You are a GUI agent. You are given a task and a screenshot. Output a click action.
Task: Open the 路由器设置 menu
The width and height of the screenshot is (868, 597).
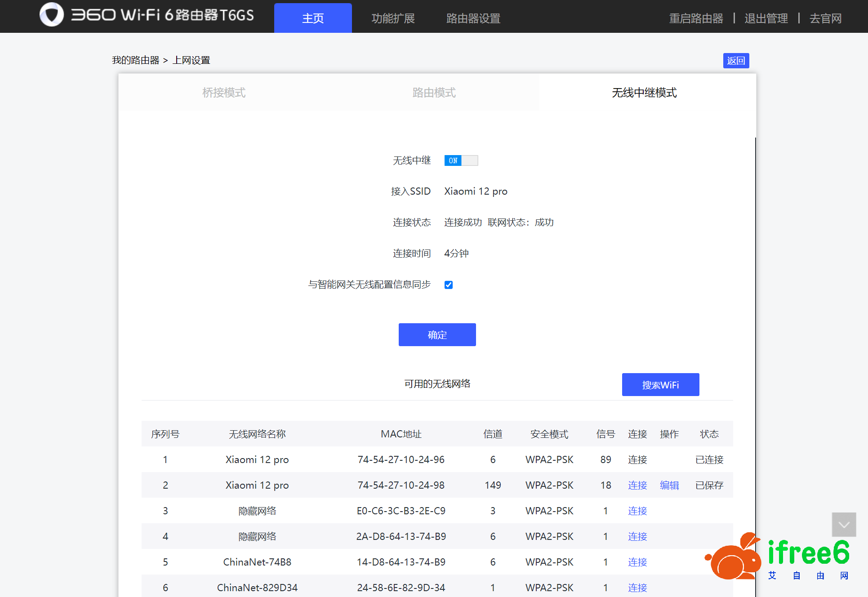coord(473,18)
